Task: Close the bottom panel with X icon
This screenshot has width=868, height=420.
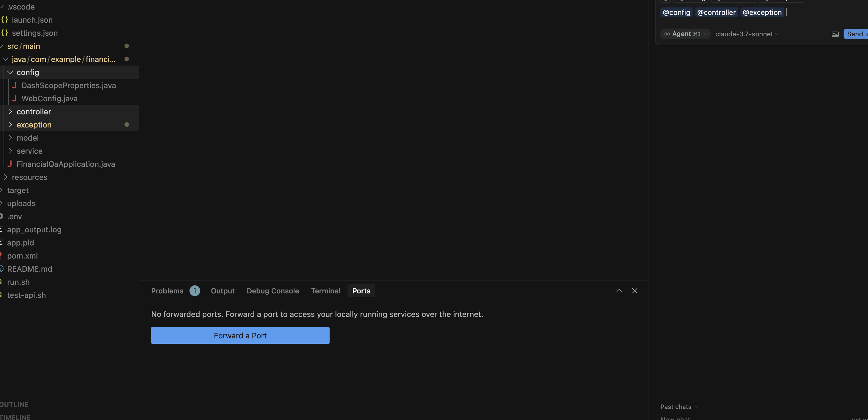Action: pyautogui.click(x=634, y=291)
